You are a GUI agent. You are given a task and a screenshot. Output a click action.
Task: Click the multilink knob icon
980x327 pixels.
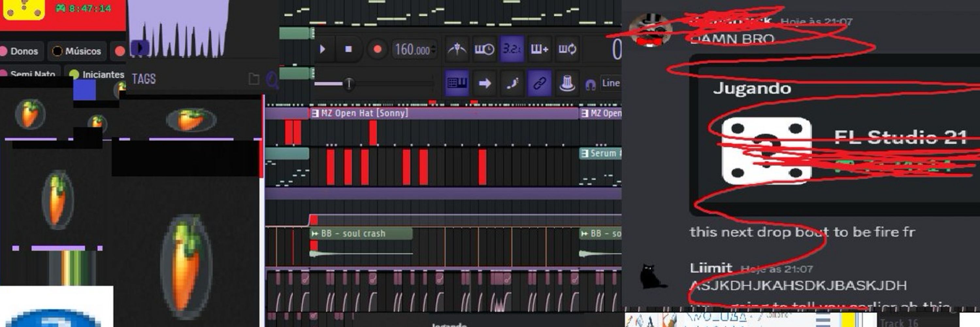coord(567,83)
